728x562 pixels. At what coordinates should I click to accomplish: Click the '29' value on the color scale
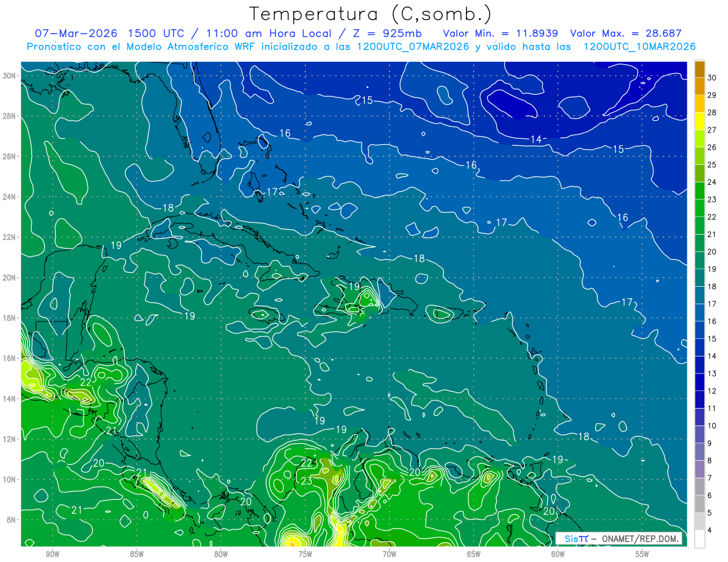click(x=712, y=95)
